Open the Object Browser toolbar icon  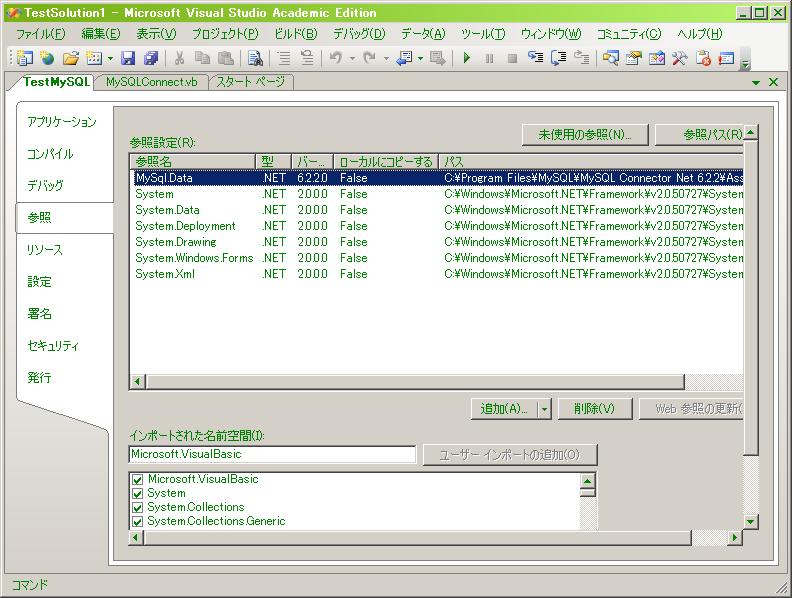pyautogui.click(x=657, y=58)
